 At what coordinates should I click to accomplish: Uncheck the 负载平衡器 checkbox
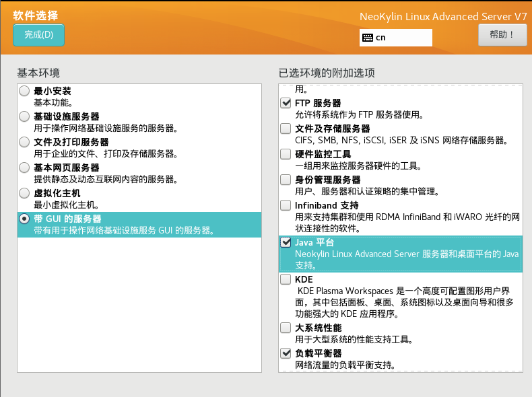[x=286, y=353]
